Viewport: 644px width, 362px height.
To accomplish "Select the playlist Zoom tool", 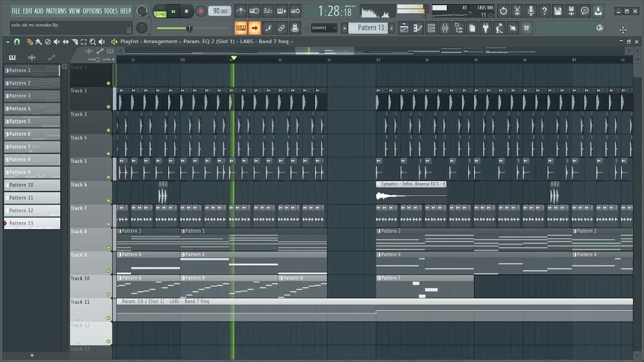I will [x=93, y=42].
